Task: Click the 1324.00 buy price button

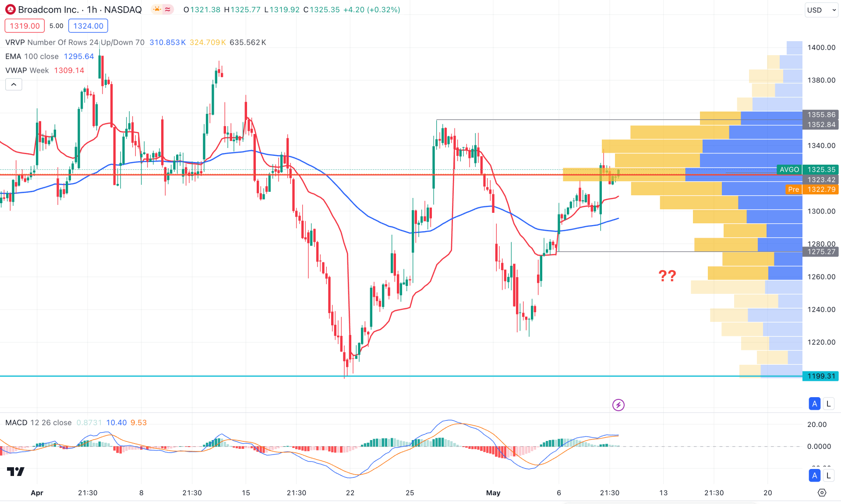Action: (88, 26)
